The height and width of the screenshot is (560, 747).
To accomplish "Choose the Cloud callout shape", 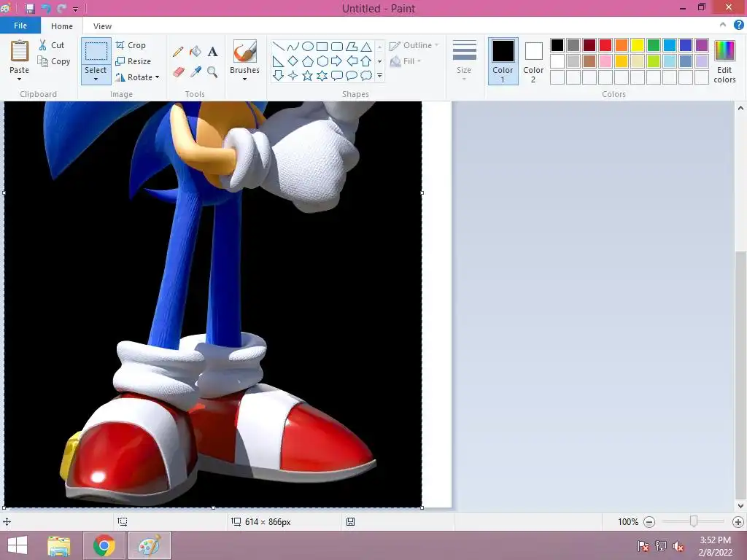I will pyautogui.click(x=366, y=75).
